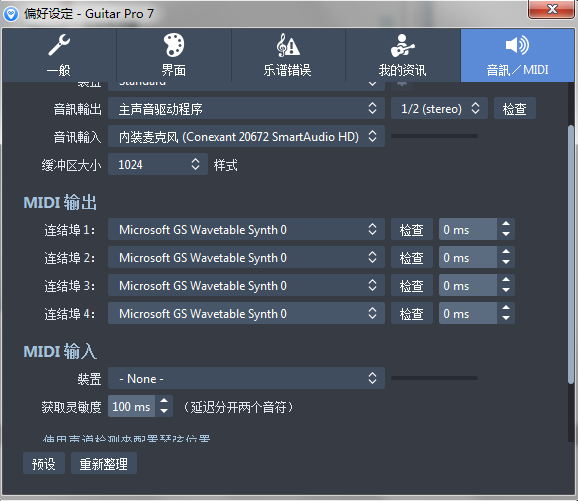Viewport: 578px width, 501px height.
Task: Click the 预设 button
Action: point(44,463)
